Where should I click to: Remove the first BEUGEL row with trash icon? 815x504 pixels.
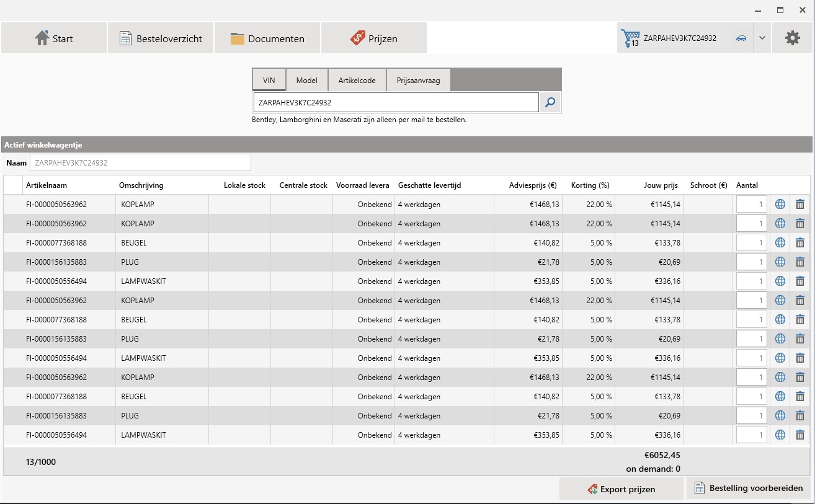(800, 243)
